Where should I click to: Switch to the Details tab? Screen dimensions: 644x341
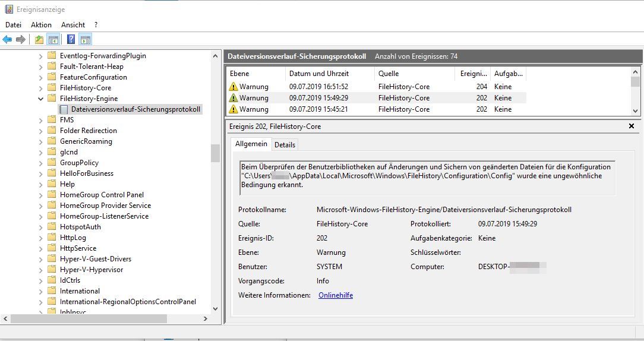point(285,144)
